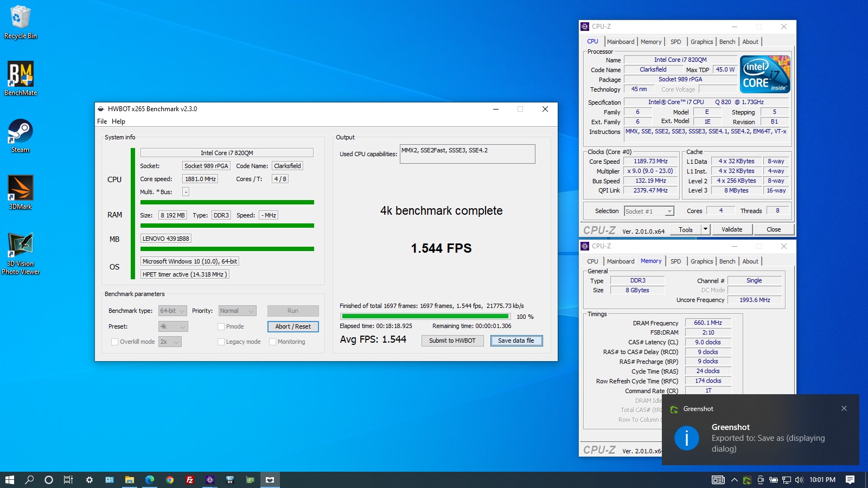
Task: Click the Used CPU capabilities field
Action: click(x=467, y=154)
